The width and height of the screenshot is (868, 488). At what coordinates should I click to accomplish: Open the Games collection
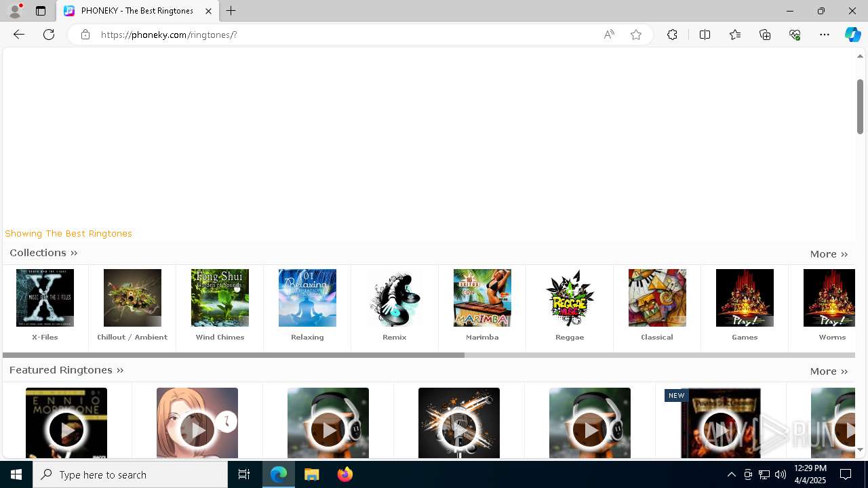745,298
